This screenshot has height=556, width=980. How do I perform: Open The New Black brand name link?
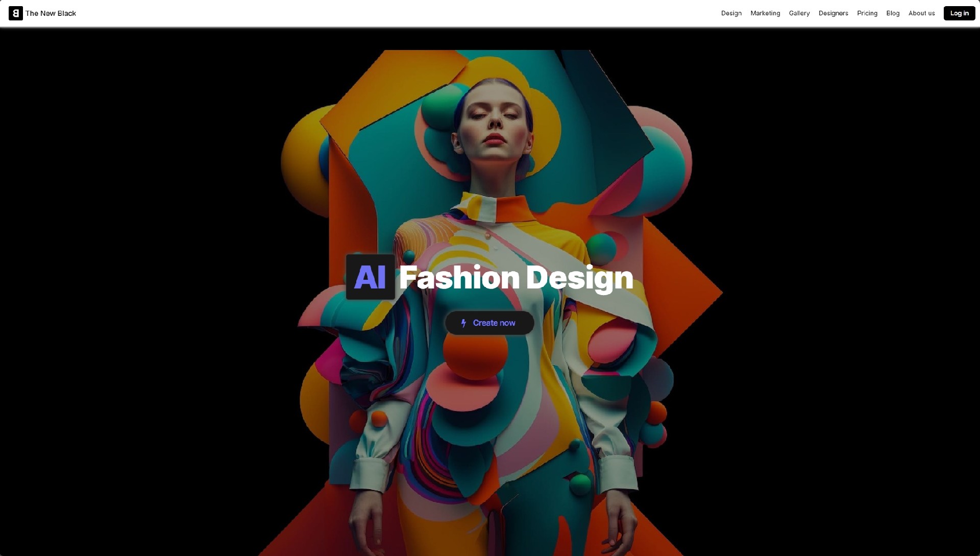click(x=51, y=13)
